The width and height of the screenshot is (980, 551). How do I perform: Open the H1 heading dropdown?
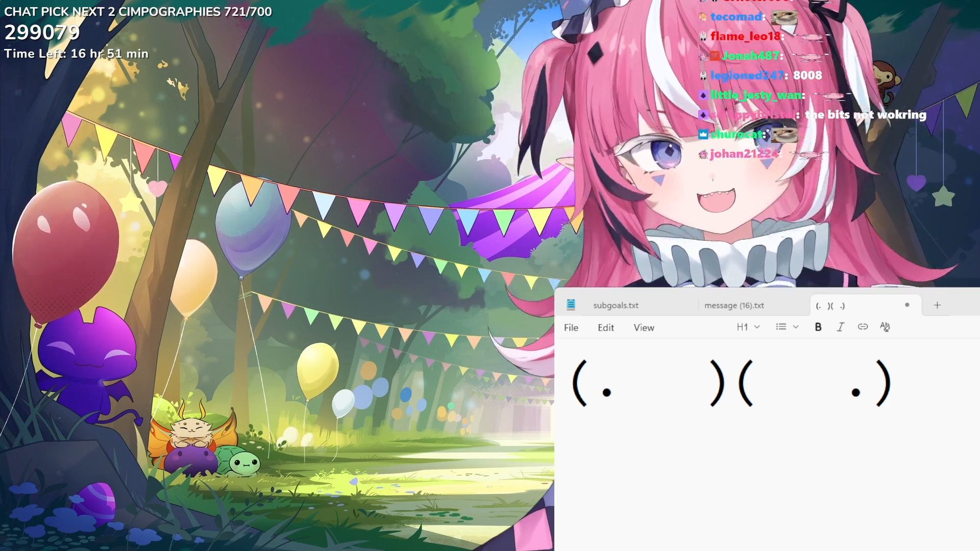748,327
